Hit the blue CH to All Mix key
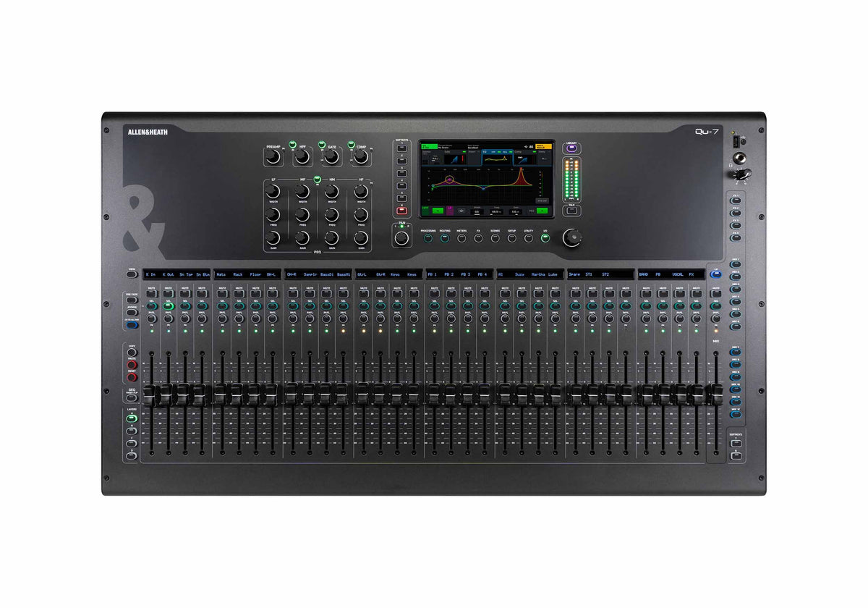This screenshot has height=608, width=868. coord(132,326)
